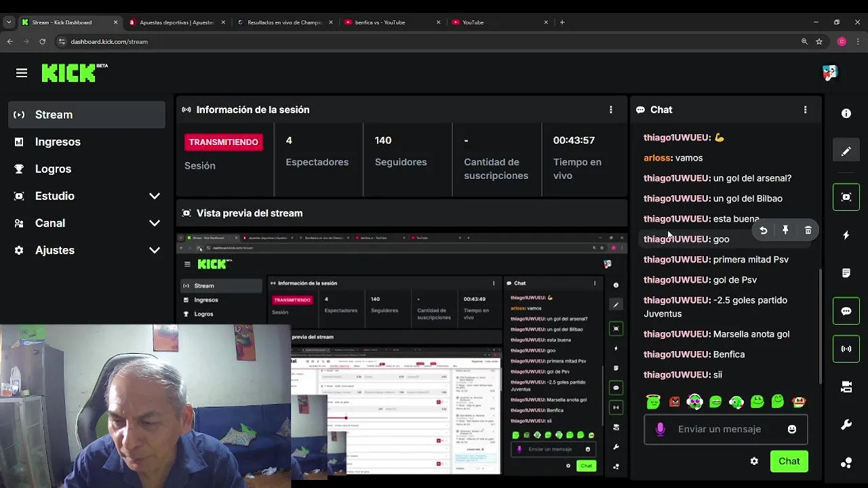This screenshot has height=488, width=868.
Task: Select Stream in the left sidebar
Action: 87,115
